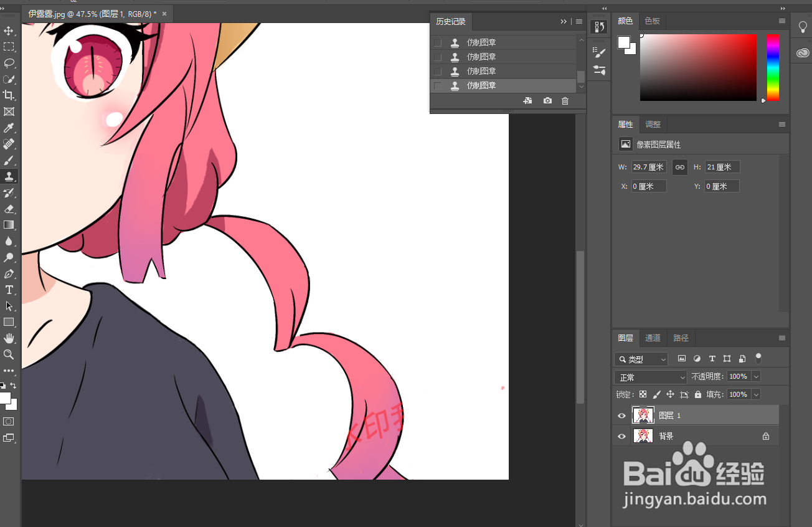The width and height of the screenshot is (812, 527).
Task: Switch to the 通道 channels tab
Action: (653, 338)
